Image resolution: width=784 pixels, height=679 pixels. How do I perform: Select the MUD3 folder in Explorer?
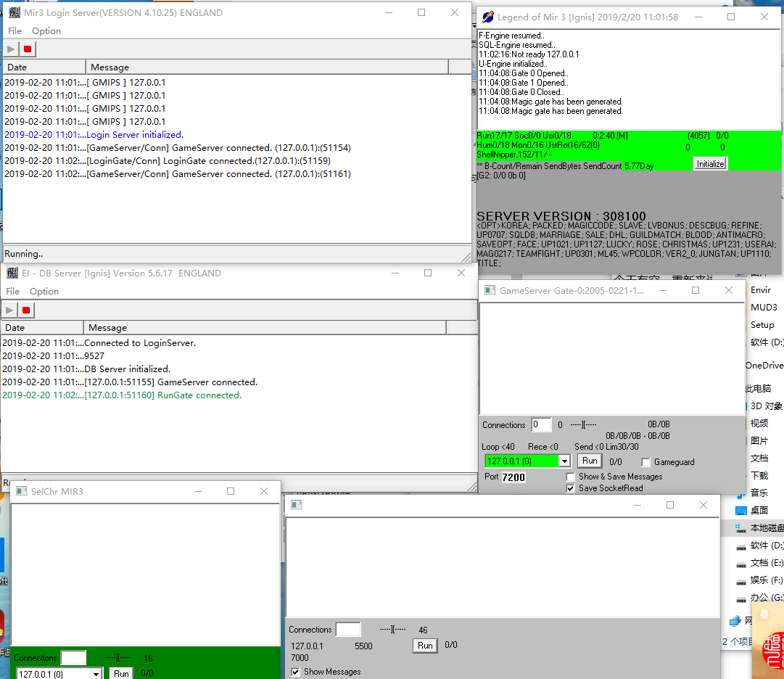click(764, 308)
